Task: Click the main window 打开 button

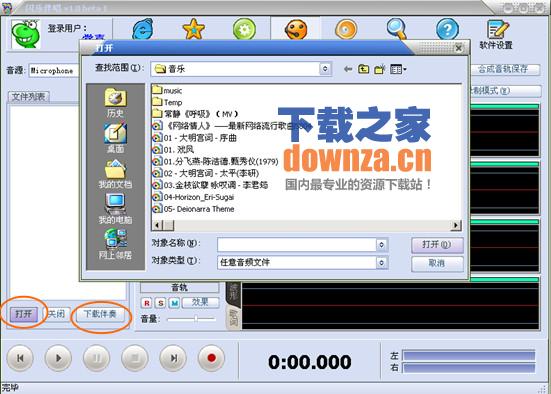Action: (24, 314)
